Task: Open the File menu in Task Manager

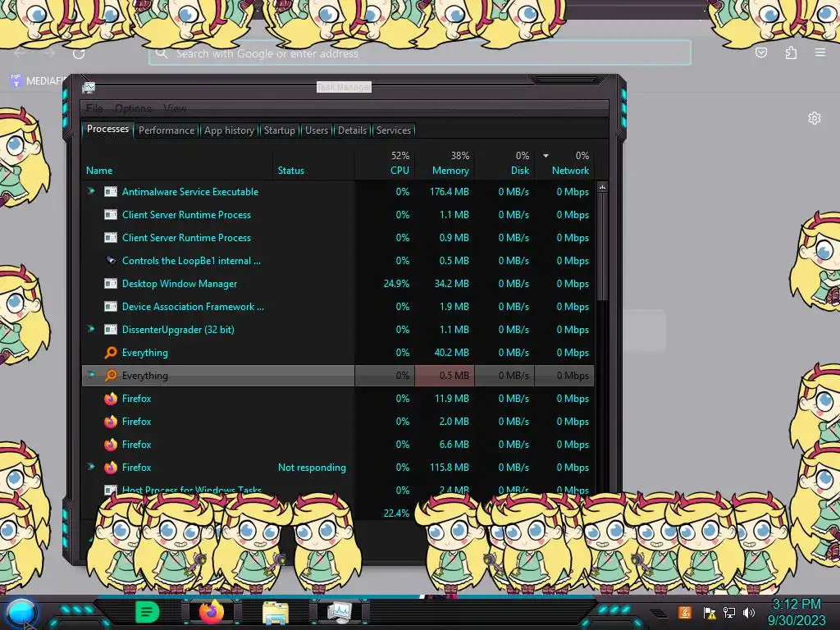Action: 94,108
